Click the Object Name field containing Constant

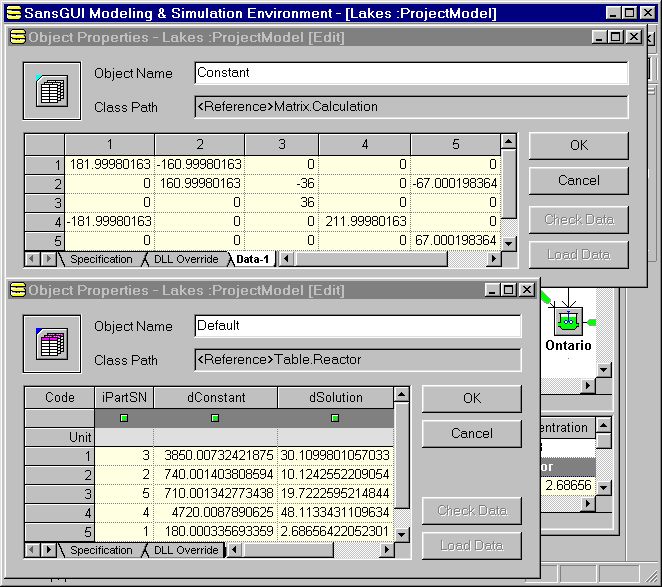pos(410,73)
